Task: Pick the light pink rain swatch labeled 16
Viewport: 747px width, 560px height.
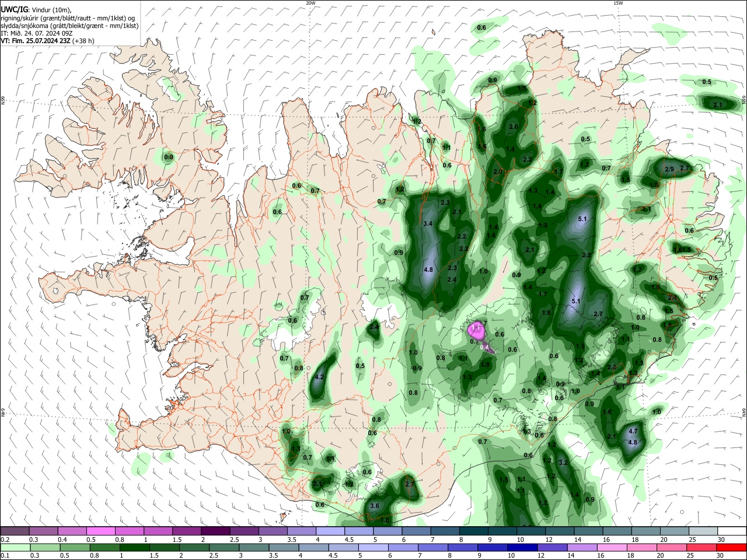Action: click(x=612, y=548)
